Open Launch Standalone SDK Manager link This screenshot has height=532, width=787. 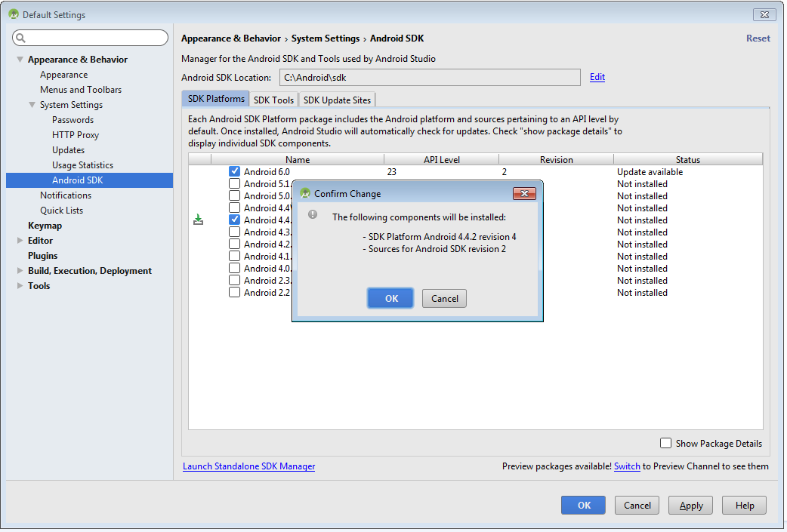249,466
